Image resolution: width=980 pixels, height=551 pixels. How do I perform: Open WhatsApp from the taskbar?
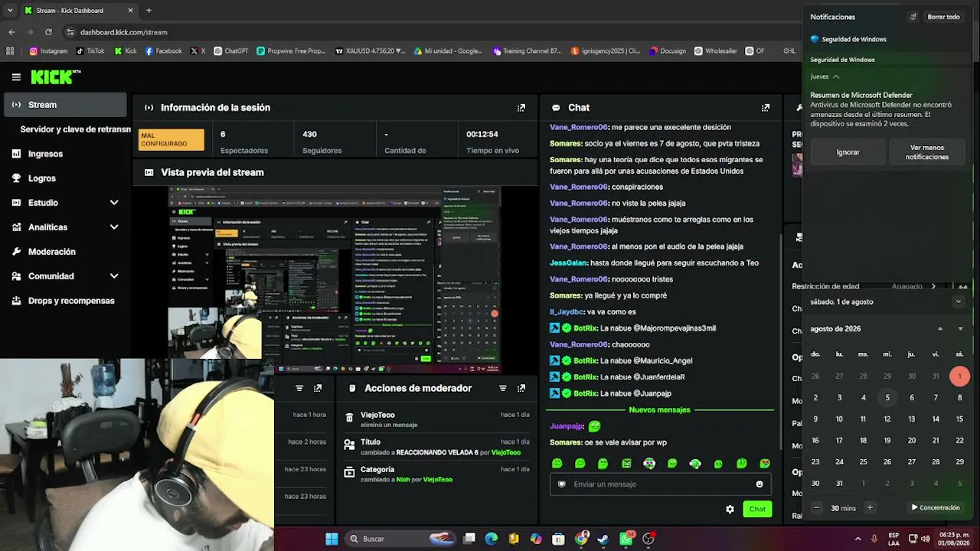pyautogui.click(x=626, y=539)
